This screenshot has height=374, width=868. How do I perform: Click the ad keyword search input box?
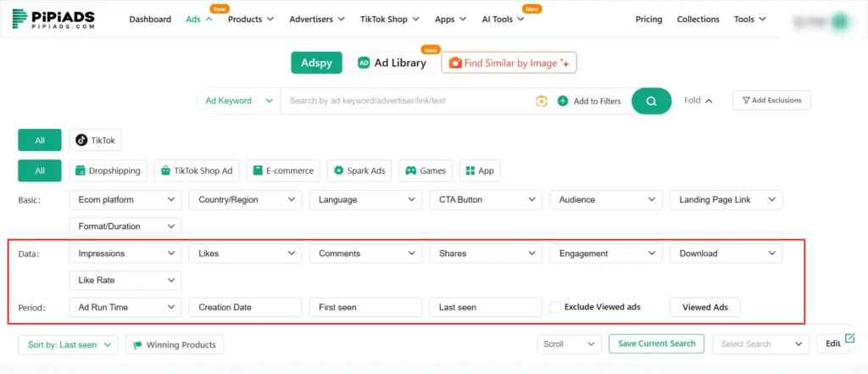tap(407, 101)
